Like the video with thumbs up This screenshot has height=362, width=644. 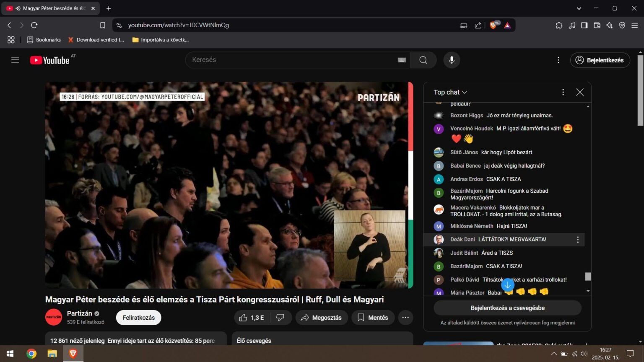[x=251, y=318]
